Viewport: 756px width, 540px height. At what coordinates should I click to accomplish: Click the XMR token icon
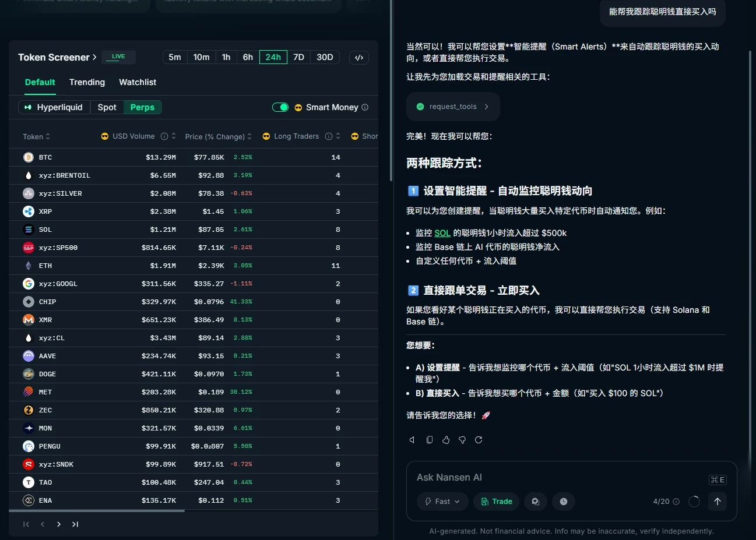(x=29, y=320)
